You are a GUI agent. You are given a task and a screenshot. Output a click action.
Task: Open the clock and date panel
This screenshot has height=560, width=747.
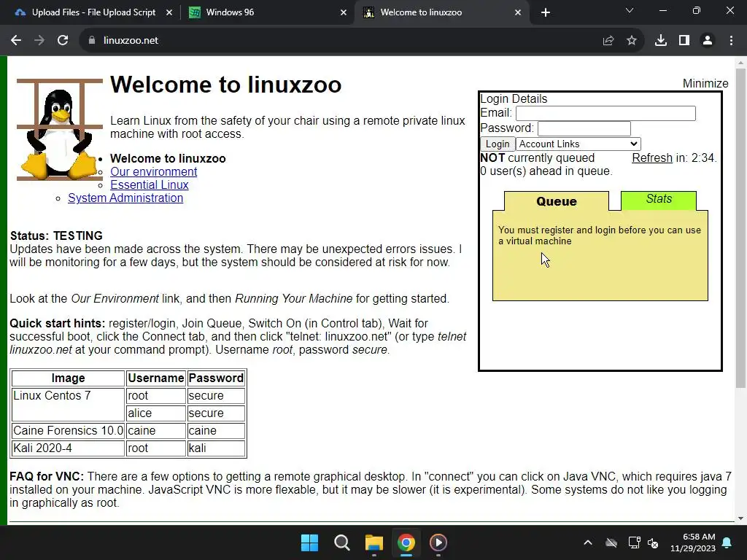click(x=693, y=542)
